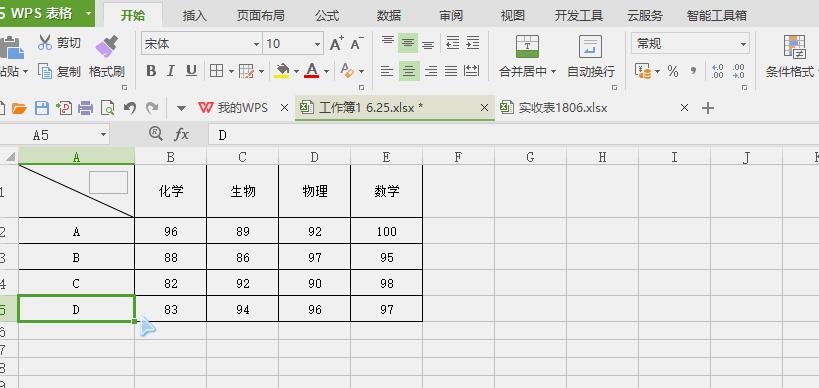Undo the last action

tap(130, 108)
